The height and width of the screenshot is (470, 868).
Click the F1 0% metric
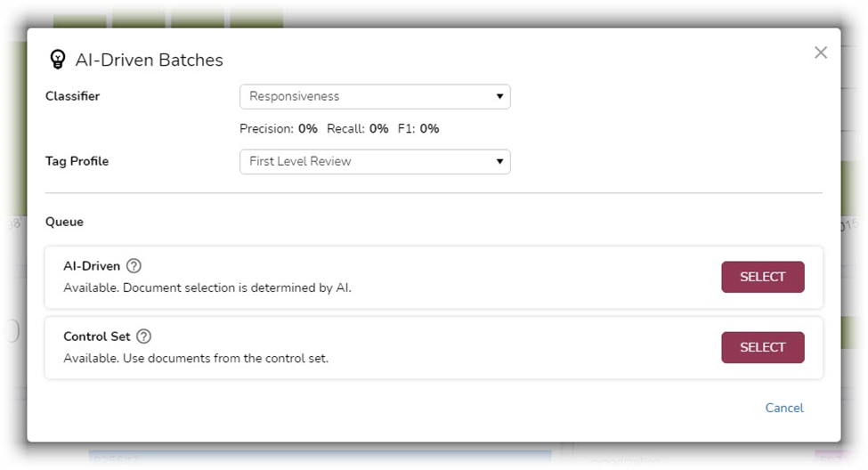[x=418, y=128]
